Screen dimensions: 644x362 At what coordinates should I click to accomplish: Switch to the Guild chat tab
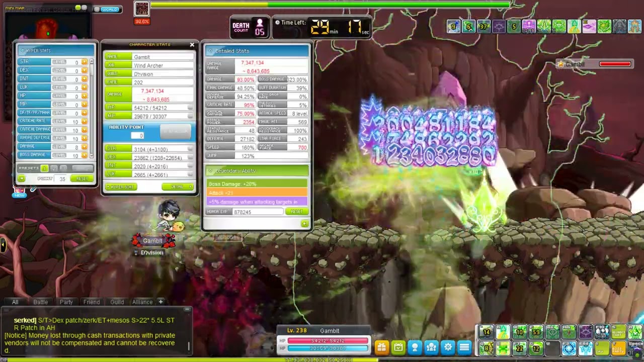click(117, 302)
